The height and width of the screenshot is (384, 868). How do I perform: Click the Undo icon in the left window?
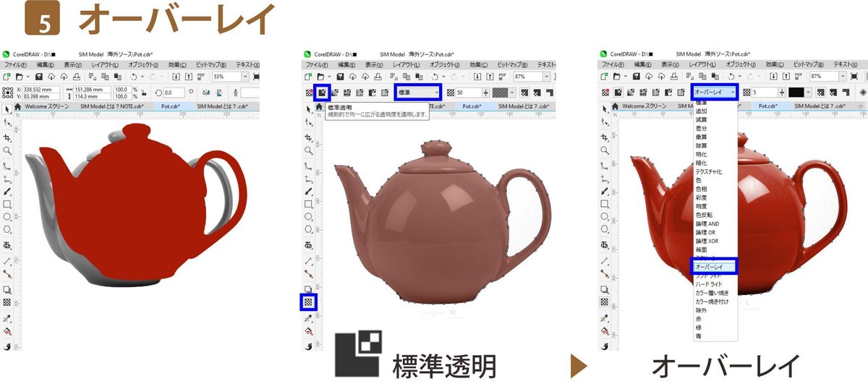pos(135,76)
